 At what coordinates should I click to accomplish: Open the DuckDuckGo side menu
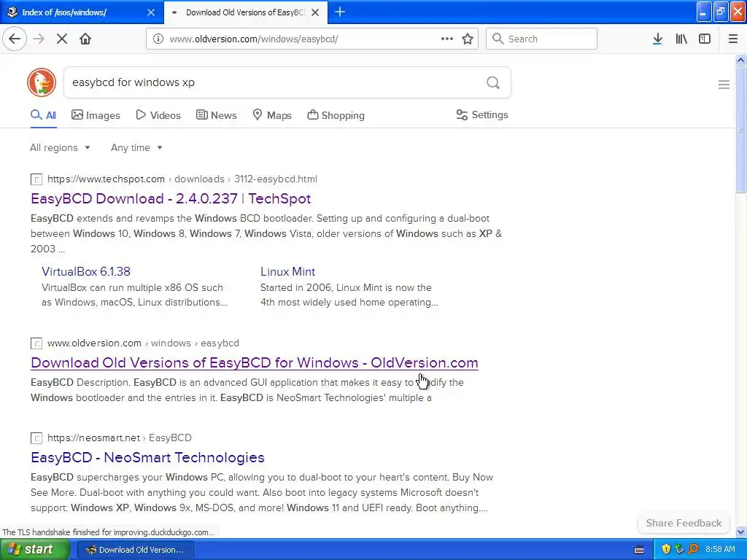(724, 85)
